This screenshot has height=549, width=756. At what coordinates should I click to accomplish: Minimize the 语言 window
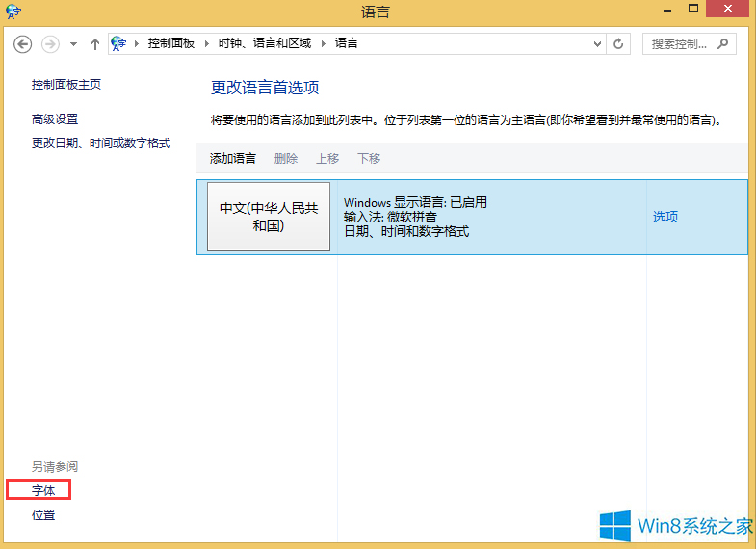(x=667, y=9)
